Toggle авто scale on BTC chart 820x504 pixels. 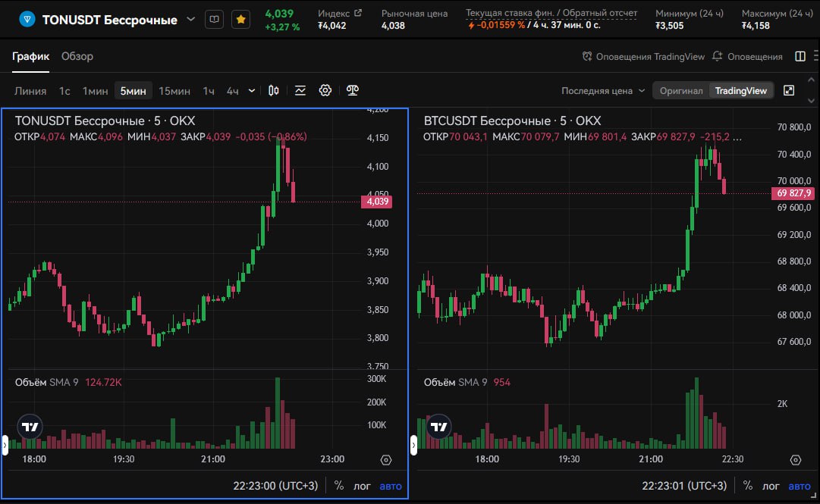pyautogui.click(x=800, y=486)
